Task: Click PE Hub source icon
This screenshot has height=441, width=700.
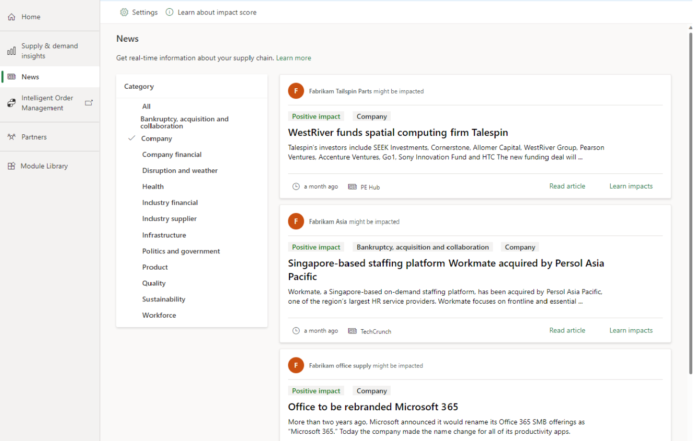Action: [352, 187]
